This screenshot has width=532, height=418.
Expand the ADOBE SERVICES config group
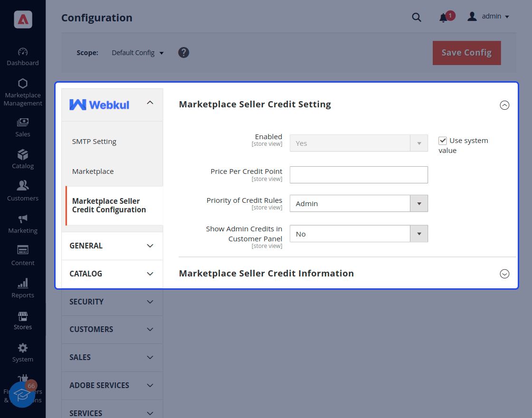coord(112,385)
